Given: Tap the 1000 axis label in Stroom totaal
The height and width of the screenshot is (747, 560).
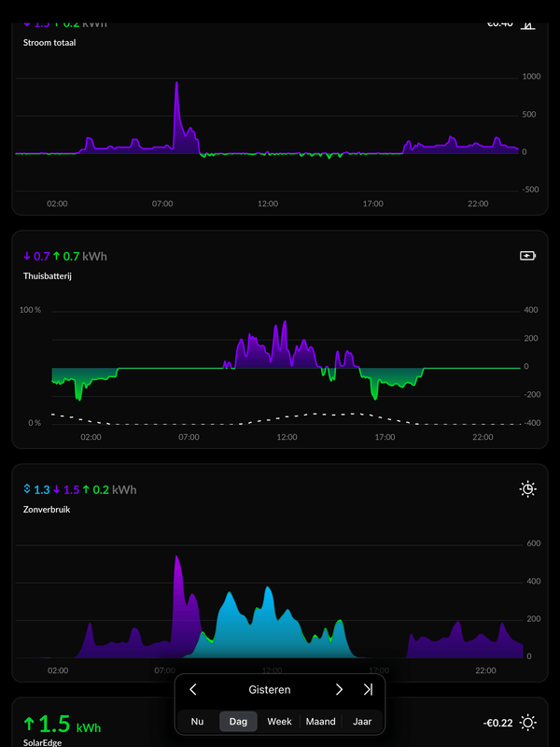Looking at the screenshot, I should point(531,77).
